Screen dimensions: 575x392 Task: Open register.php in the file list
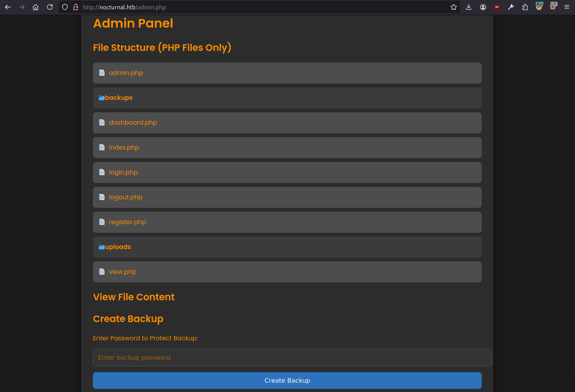coord(127,222)
